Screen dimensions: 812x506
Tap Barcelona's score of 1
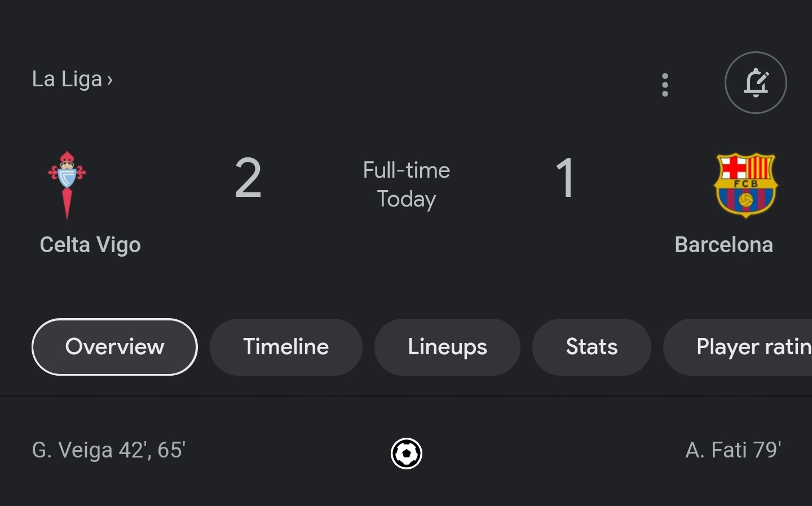[x=564, y=178]
